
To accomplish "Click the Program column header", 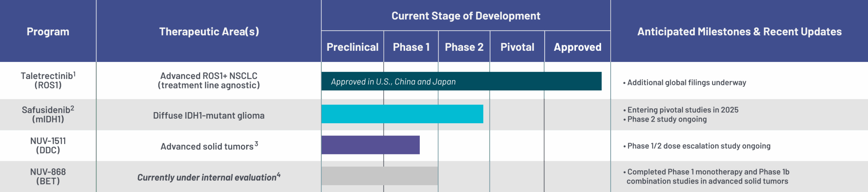I will 48,31.
